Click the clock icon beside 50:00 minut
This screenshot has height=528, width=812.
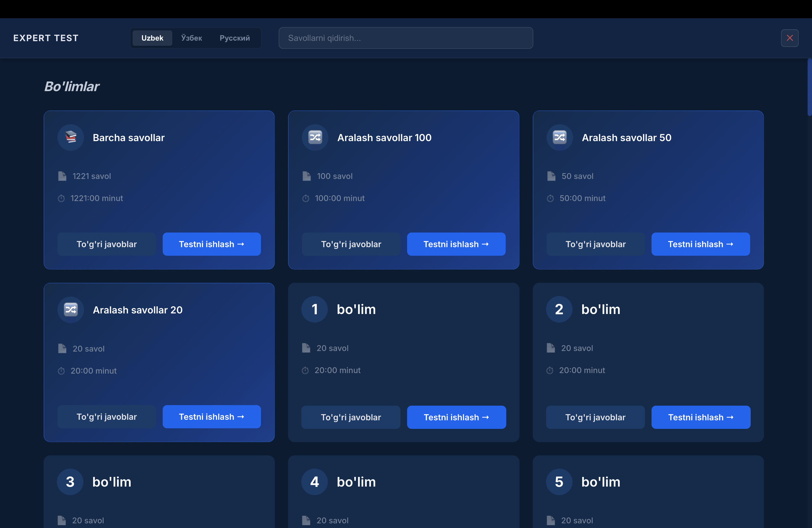pos(550,198)
